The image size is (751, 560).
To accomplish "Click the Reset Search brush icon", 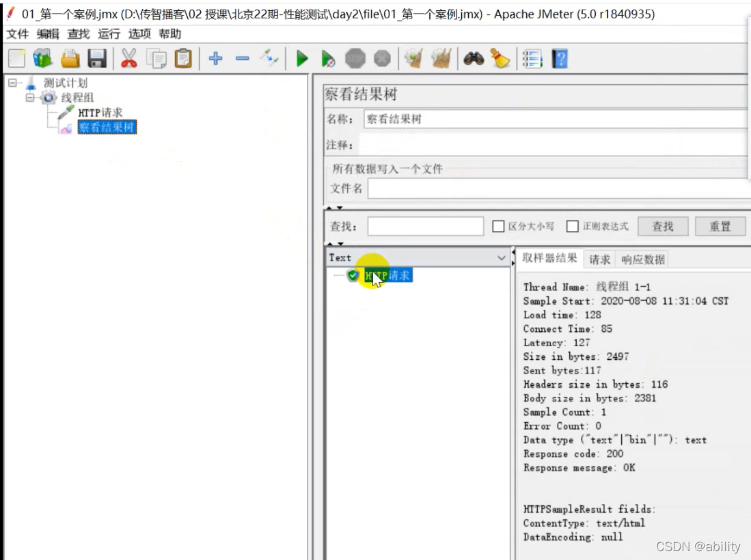I will pyautogui.click(x=500, y=59).
